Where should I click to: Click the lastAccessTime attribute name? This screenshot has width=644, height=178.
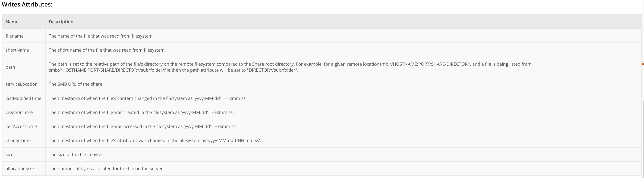(21, 126)
